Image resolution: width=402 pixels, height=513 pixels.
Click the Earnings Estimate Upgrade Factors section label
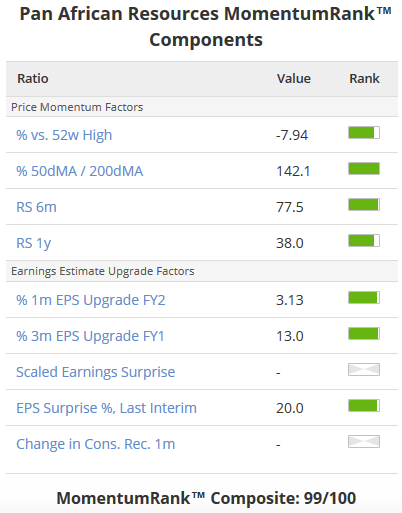pos(103,271)
